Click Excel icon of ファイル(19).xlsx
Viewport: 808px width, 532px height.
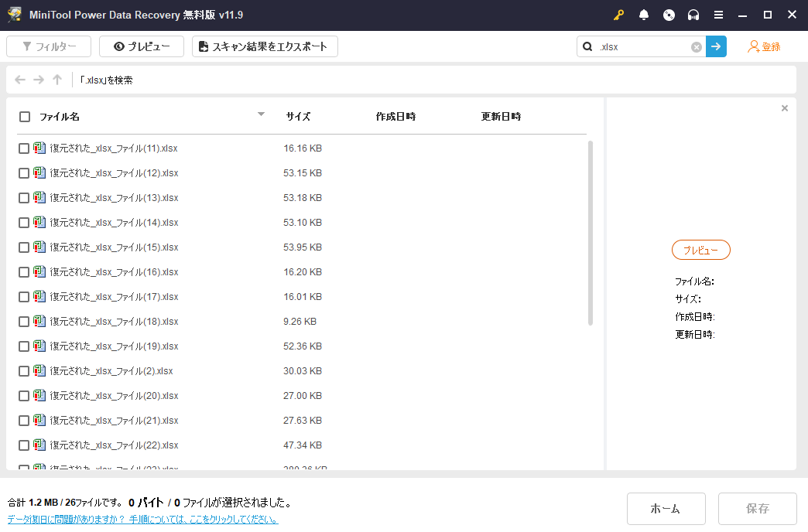39,346
